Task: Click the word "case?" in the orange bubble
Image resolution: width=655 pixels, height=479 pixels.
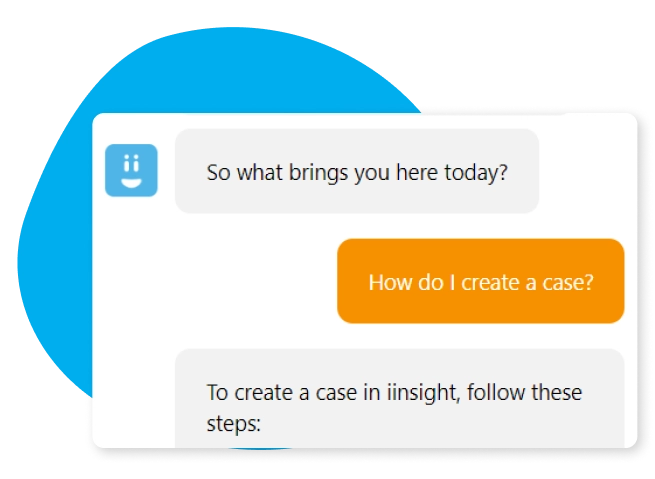Action: click(568, 283)
